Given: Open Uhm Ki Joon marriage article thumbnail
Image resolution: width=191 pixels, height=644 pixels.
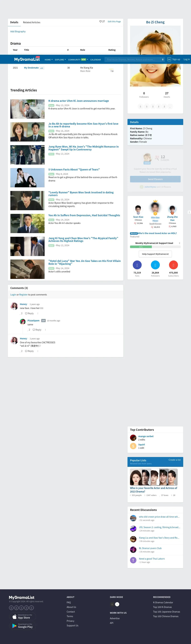Looking at the screenshot, I should [x=27, y=109].
